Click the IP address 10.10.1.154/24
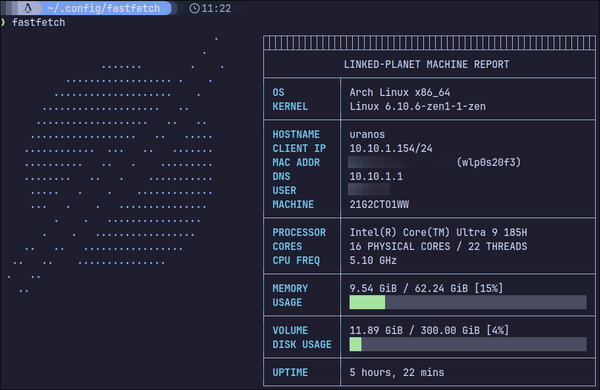This screenshot has width=600, height=390. 391,148
